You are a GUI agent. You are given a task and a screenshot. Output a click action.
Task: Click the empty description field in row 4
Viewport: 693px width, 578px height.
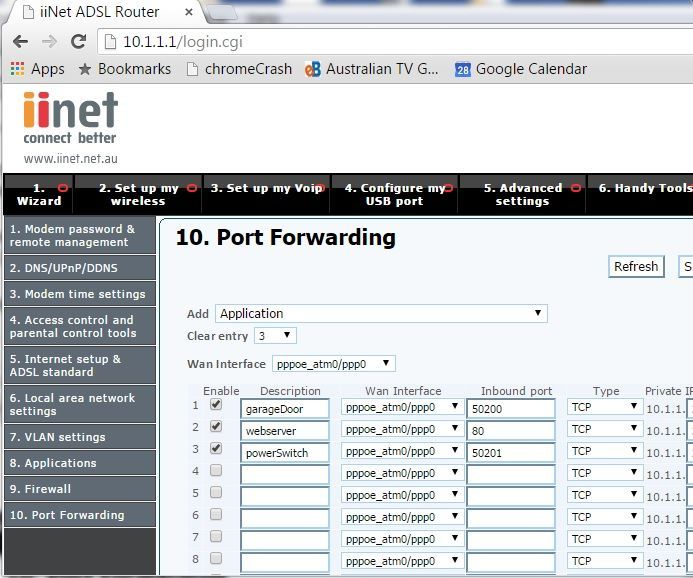click(x=285, y=475)
